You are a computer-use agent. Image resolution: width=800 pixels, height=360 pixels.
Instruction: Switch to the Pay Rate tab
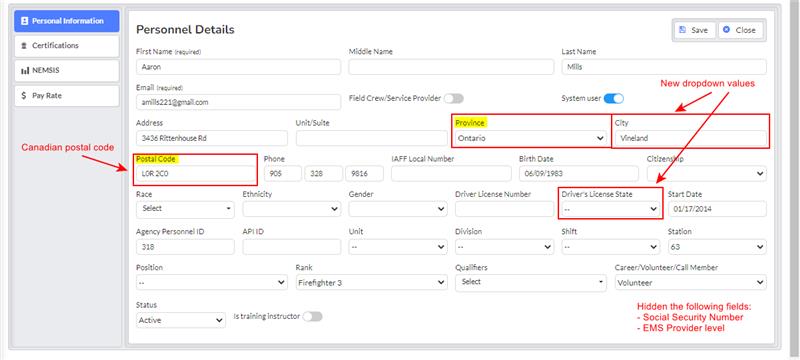[67, 95]
